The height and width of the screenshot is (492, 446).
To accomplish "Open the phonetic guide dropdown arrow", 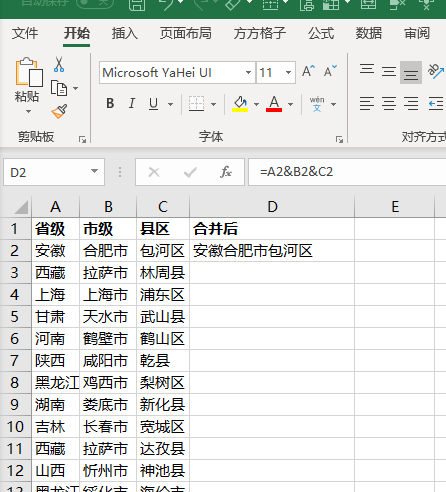I will (333, 104).
